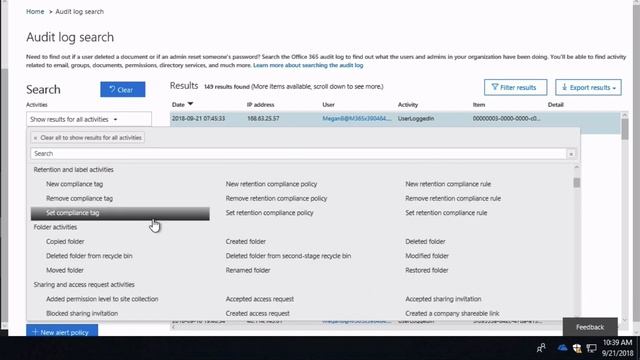Image resolution: width=640 pixels, height=360 pixels.
Task: Click the activities list scrollbar thumb
Action: tap(576, 182)
